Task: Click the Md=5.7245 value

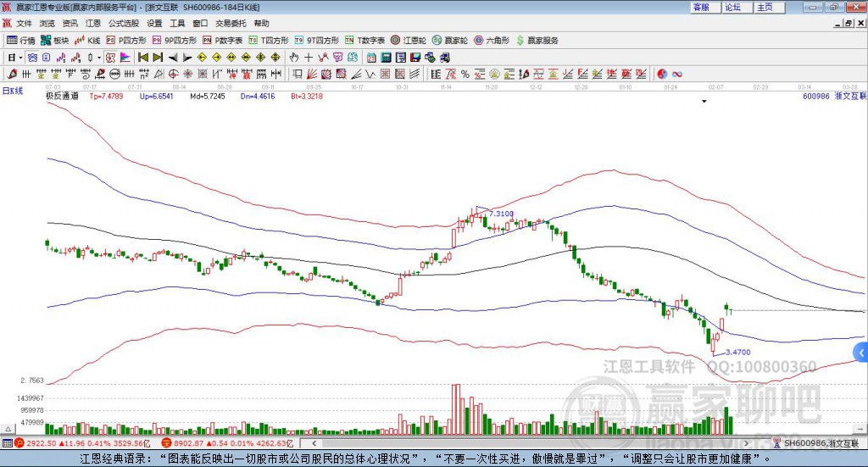Action: 208,97
